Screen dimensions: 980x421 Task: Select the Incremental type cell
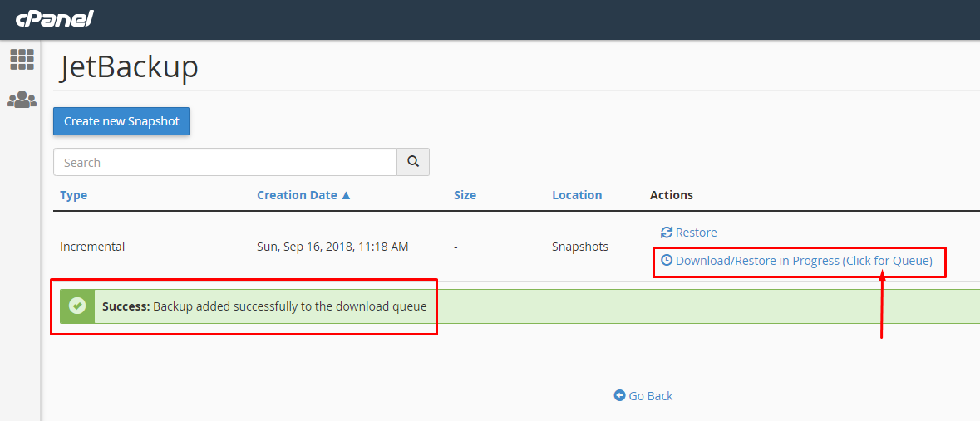[x=92, y=247]
